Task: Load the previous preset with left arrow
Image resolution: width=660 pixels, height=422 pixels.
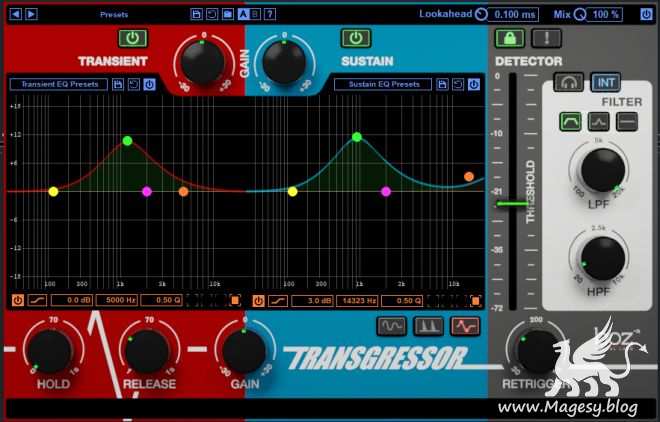Action: tap(15, 14)
